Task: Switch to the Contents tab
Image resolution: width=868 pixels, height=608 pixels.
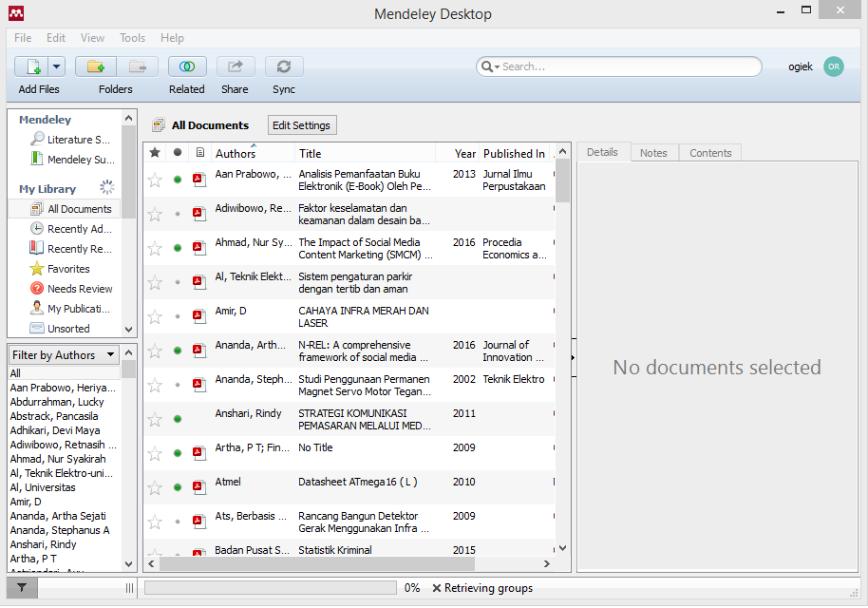Action: [710, 153]
